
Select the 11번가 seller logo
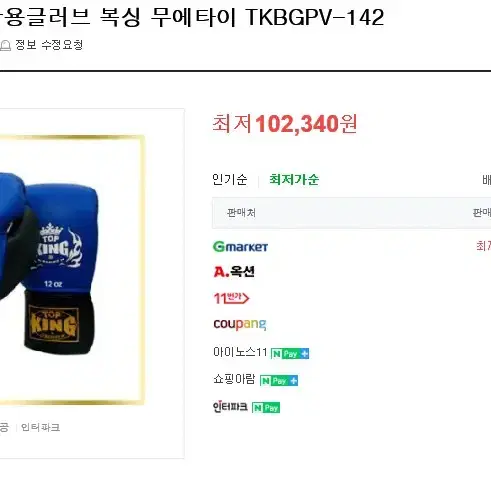point(231,298)
